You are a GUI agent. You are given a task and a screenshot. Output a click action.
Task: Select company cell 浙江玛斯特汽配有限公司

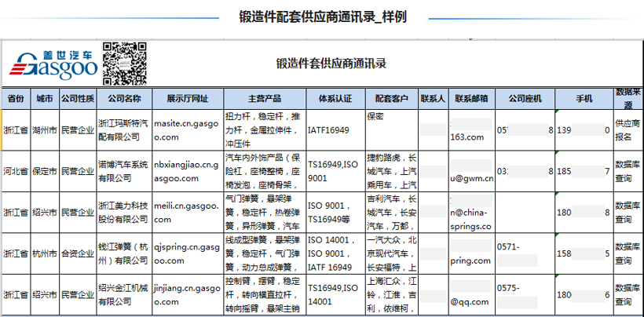[124, 130]
